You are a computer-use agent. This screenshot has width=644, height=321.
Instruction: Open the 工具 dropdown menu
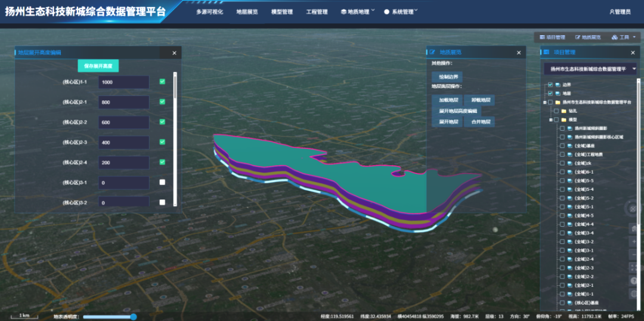pyautogui.click(x=623, y=37)
